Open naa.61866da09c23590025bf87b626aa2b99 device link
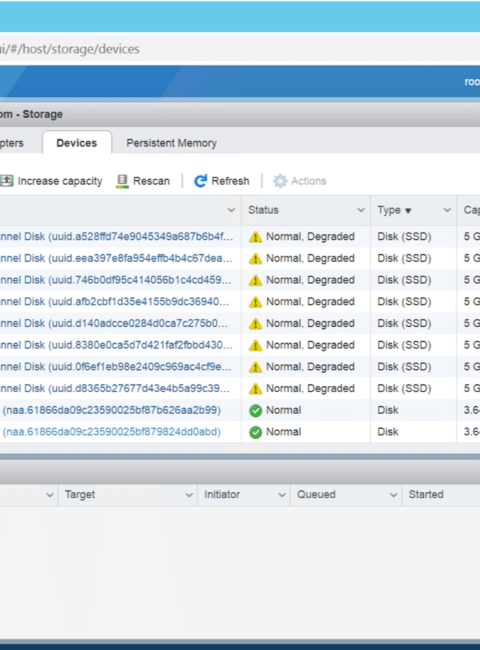This screenshot has height=650, width=480. click(x=112, y=410)
